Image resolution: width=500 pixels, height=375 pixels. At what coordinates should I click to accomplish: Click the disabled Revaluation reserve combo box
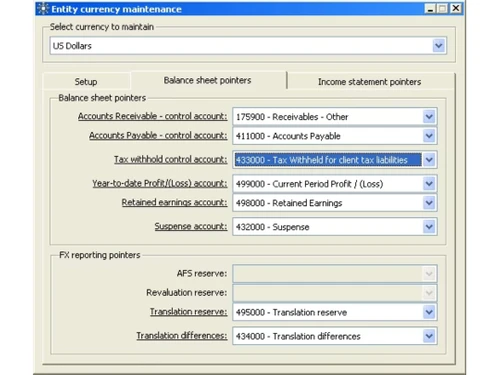click(335, 293)
